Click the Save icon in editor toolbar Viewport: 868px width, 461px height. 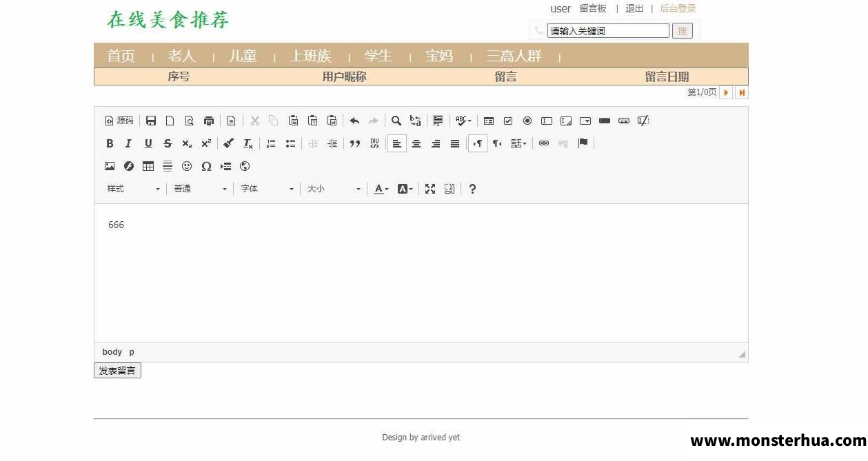tap(151, 121)
